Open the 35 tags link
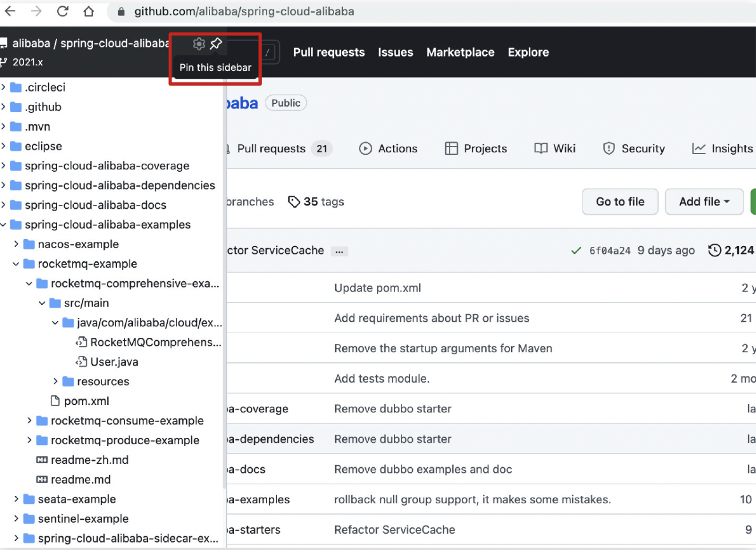756x550 pixels. click(x=316, y=202)
